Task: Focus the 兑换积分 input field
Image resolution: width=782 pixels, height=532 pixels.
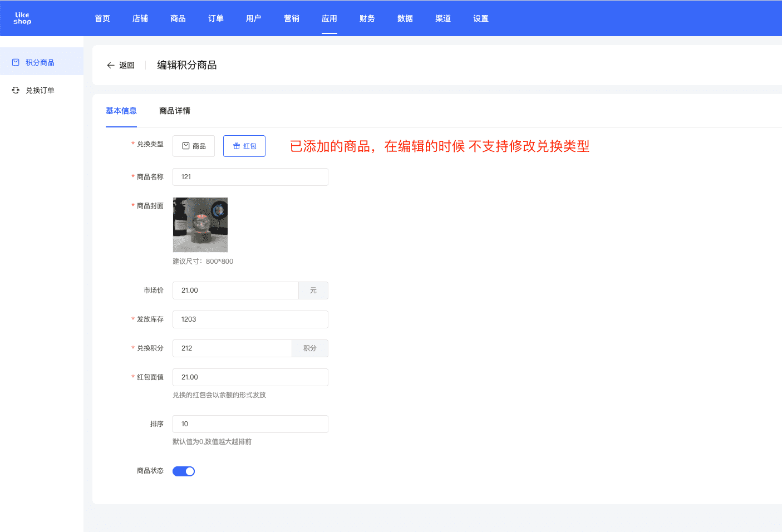Action: coord(232,348)
